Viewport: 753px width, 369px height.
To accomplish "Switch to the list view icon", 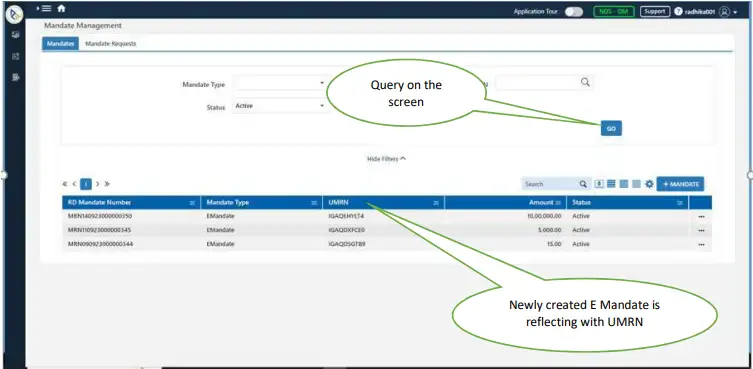I will point(611,184).
